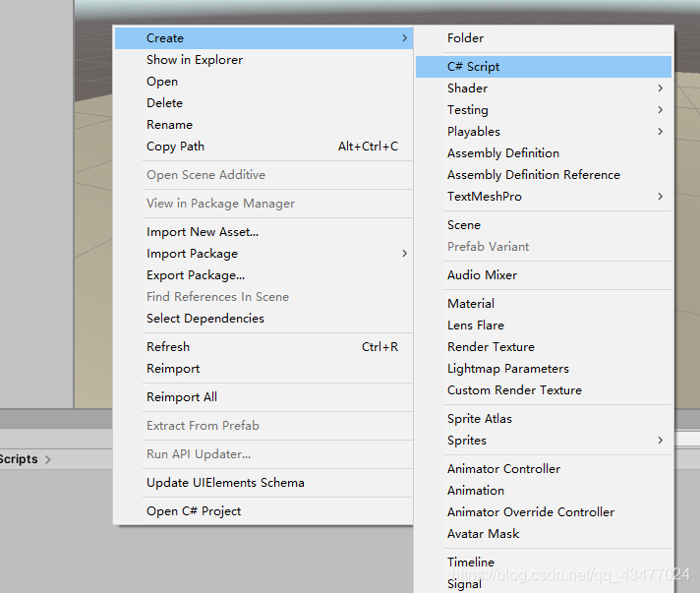Create an Animator Controller
Screen dimensions: 700x593
(x=544, y=469)
